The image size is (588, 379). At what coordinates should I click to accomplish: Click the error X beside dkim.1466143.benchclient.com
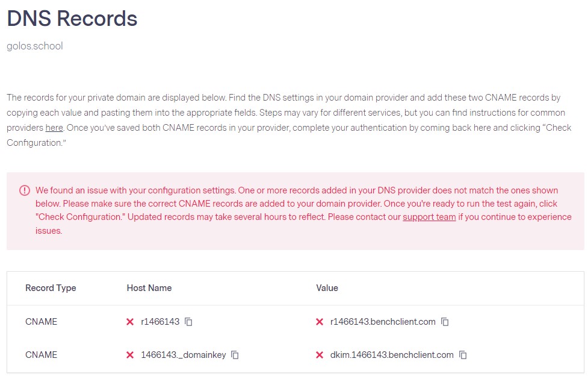tap(320, 355)
